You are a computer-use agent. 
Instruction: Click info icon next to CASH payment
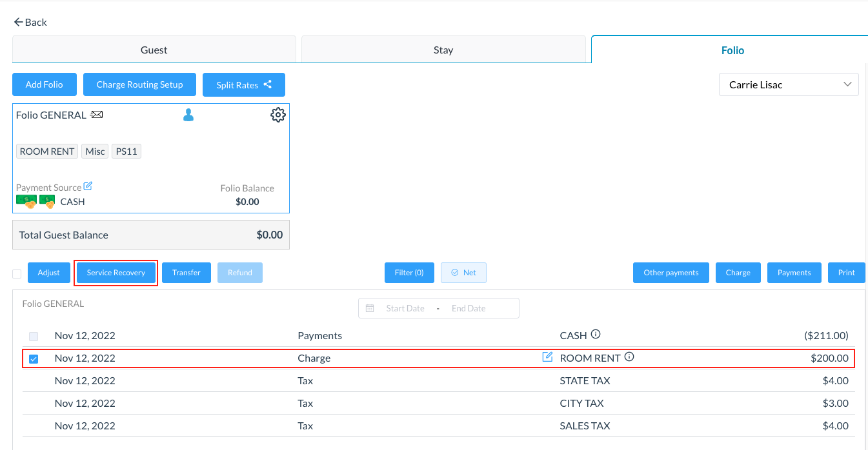[x=596, y=335]
